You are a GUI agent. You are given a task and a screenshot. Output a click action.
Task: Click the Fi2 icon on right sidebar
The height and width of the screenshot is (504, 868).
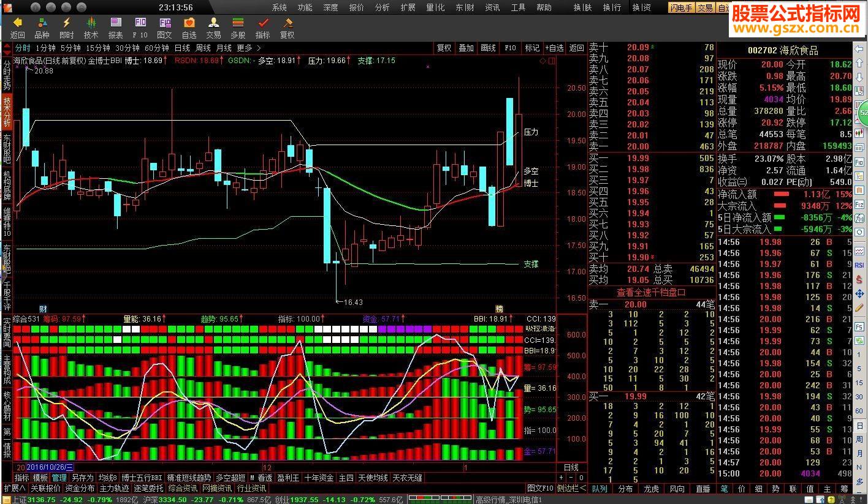point(859,203)
